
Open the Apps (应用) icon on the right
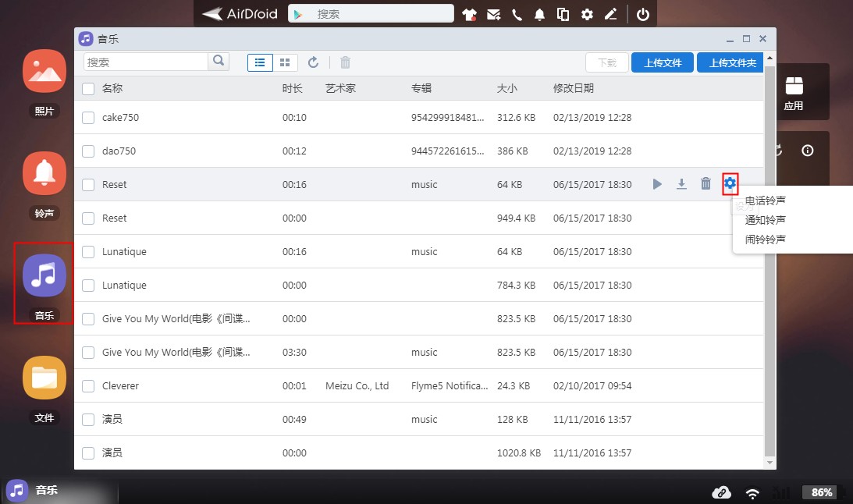pyautogui.click(x=794, y=92)
